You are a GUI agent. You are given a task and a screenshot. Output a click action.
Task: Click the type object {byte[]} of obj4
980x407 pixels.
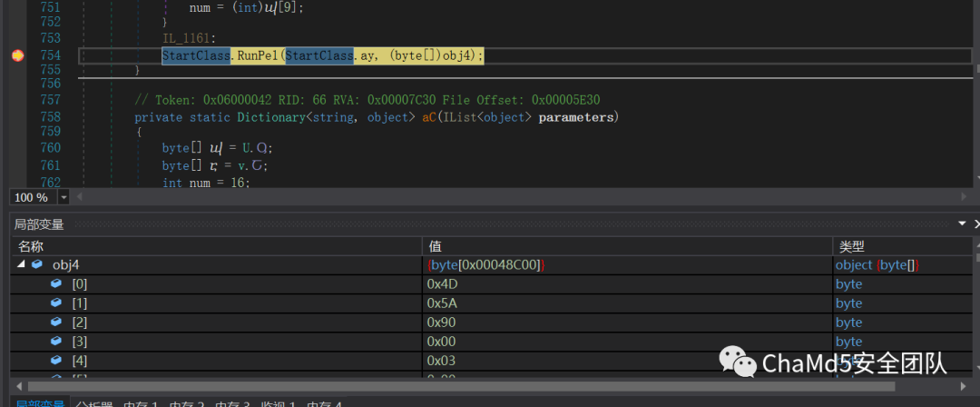tap(877, 265)
